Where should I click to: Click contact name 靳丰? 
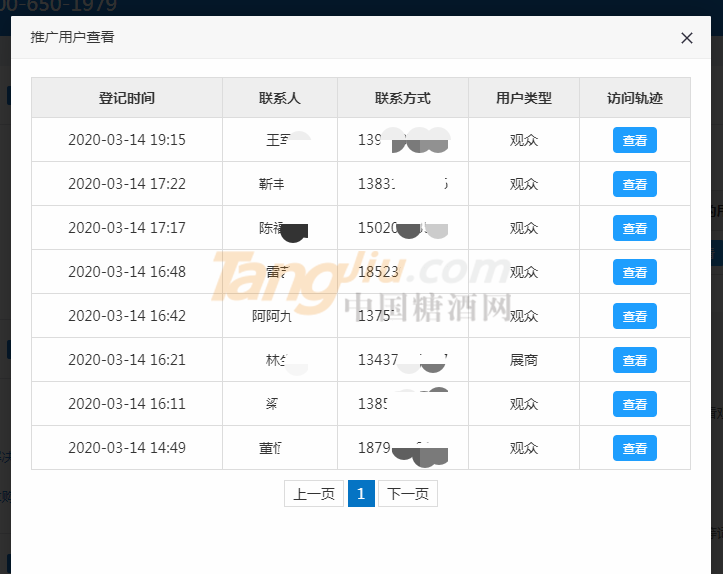coord(272,184)
